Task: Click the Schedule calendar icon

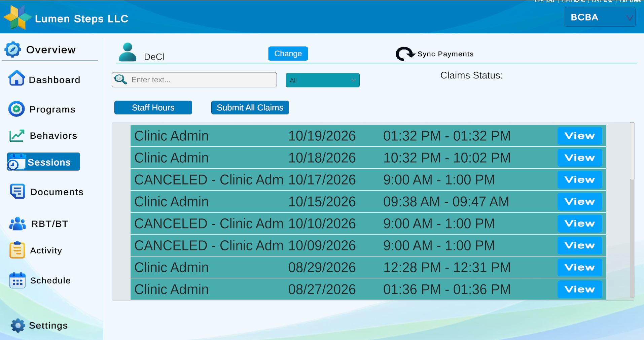Action: point(17,280)
